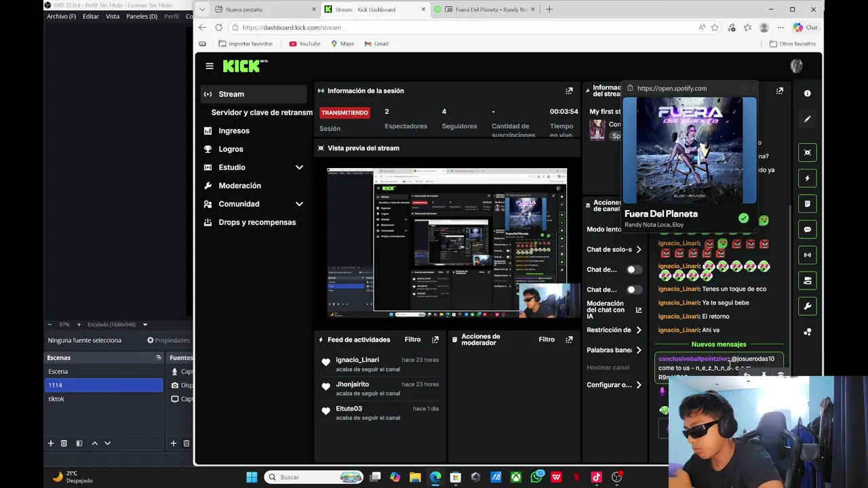Click the pencil edit icon in sidebar
Viewport: 868px width, 488px height.
[807, 119]
